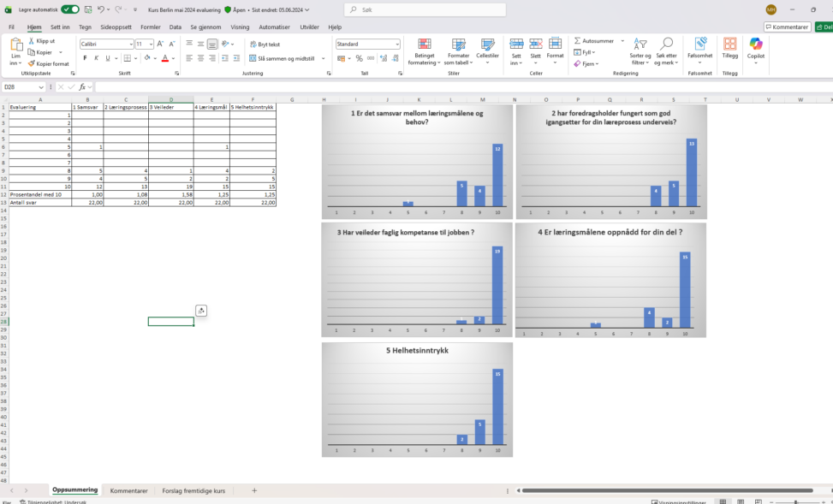Open the font size dropdown
This screenshot has height=504, width=833.
pos(150,44)
